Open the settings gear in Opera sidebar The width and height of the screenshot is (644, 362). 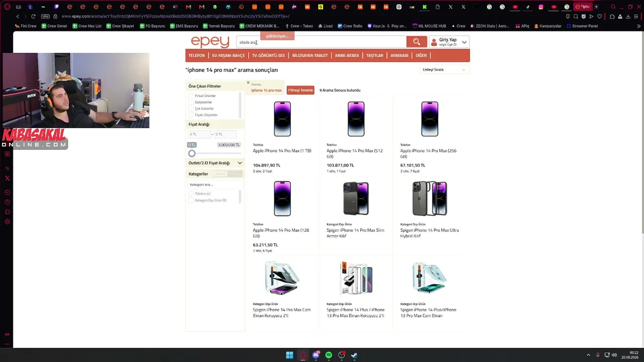[x=7, y=222]
